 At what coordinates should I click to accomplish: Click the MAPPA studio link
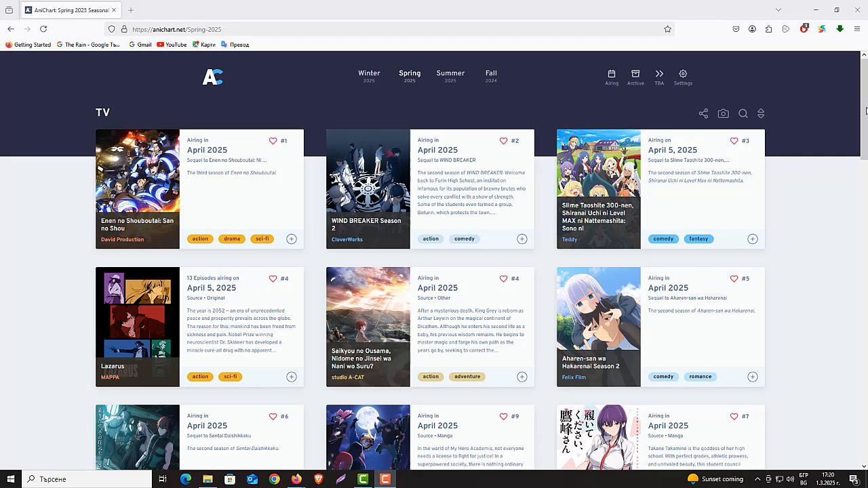pos(110,377)
